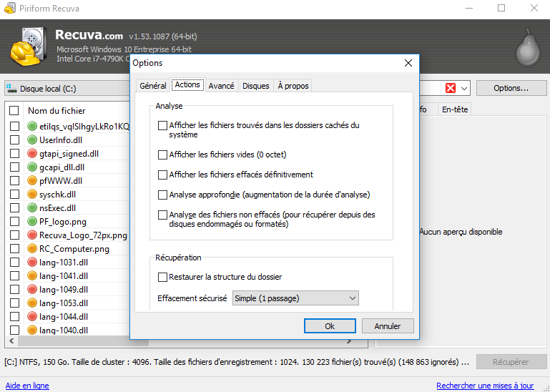550x392 pixels.
Task: Click the green status dot beside UserInfo.dll
Action: pyautogui.click(x=32, y=139)
